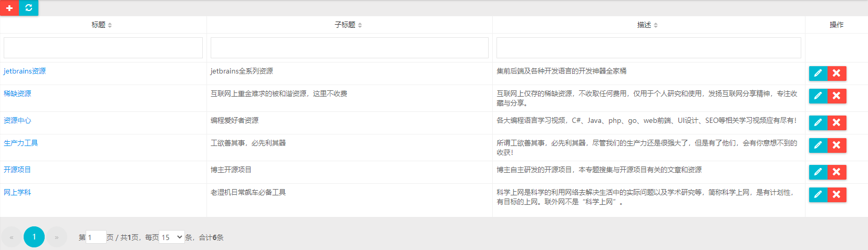The height and width of the screenshot is (250, 868).
Task: Select subtitle text 编程爱好者资源
Action: coord(234,120)
